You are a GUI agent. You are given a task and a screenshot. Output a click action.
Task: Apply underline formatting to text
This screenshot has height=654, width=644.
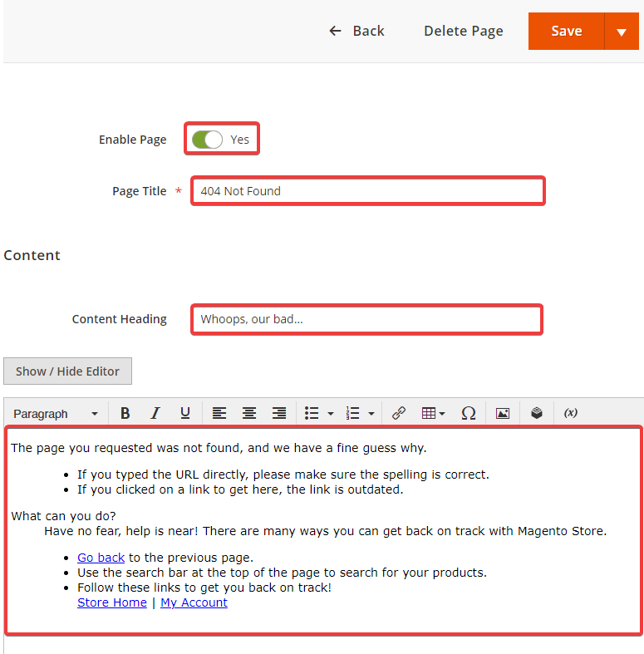[x=185, y=413]
